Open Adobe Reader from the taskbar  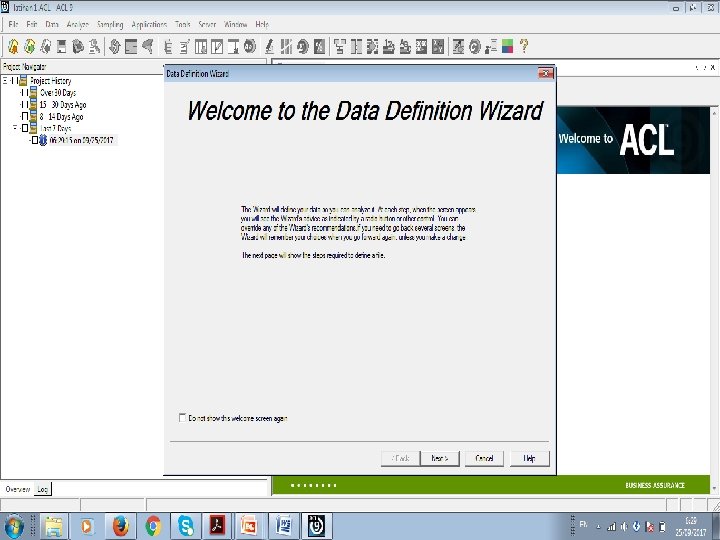pyautogui.click(x=218, y=526)
